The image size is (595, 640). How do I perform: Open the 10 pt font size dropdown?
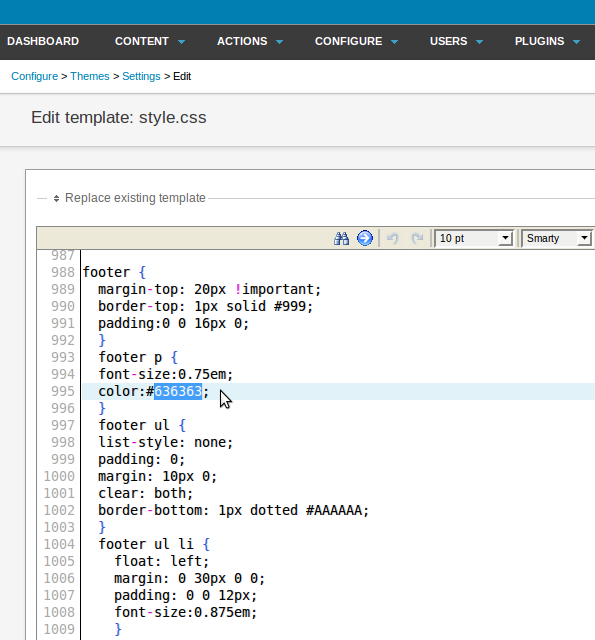(x=473, y=238)
